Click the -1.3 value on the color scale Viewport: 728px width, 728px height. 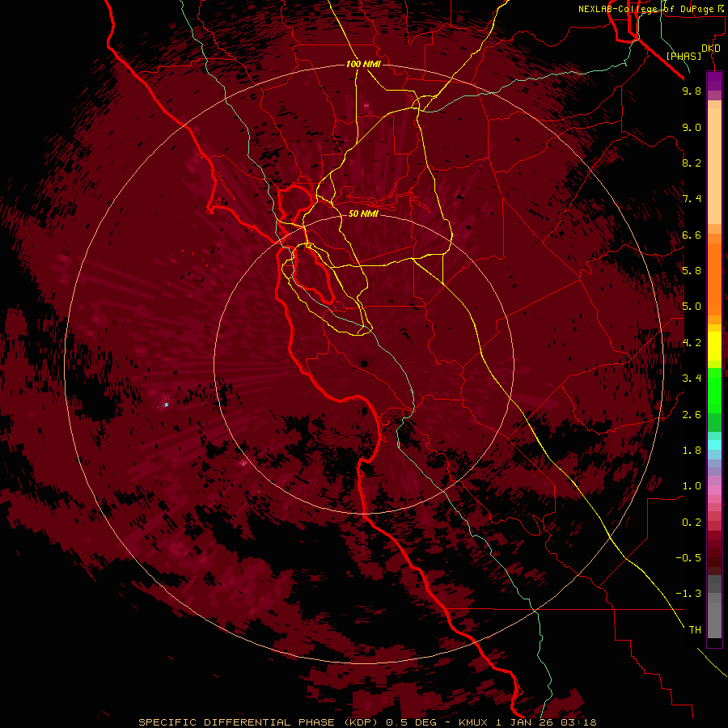(688, 594)
